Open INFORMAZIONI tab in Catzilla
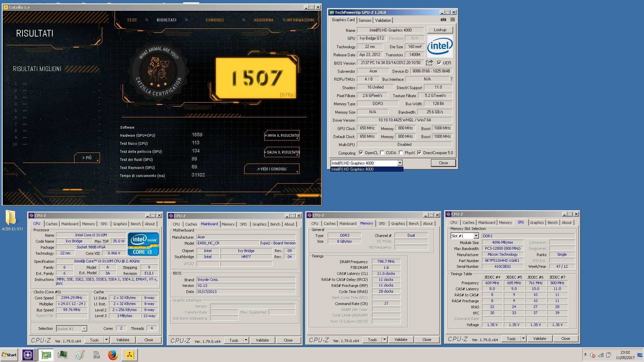 pos(300,20)
